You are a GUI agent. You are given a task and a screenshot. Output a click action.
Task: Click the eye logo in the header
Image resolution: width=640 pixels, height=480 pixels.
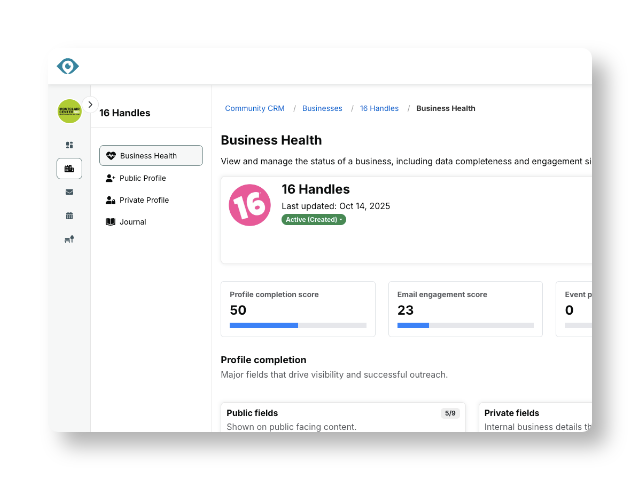click(68, 66)
